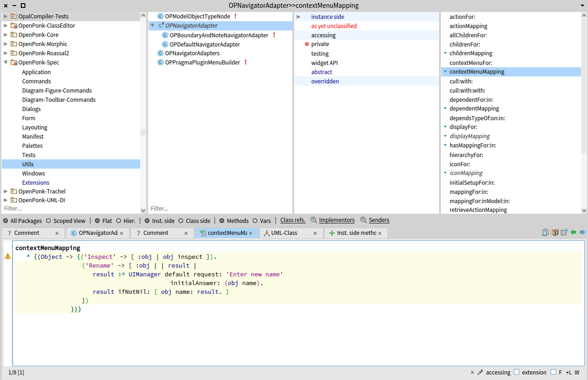Select the Scoped View radio option
This screenshot has height=380, width=588.
[48, 221]
